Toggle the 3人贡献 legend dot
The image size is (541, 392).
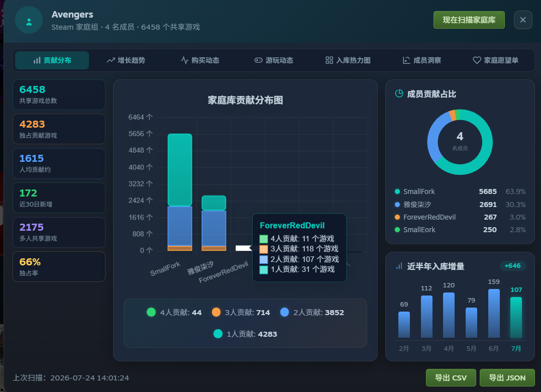216,312
